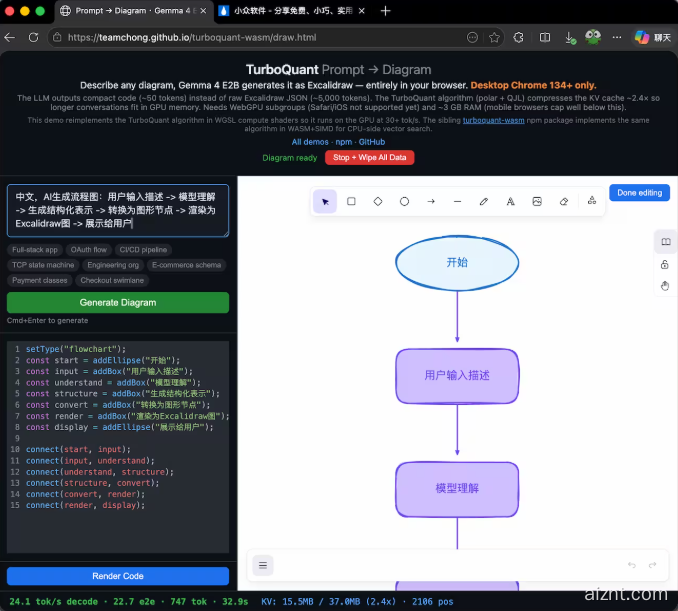Open the Excalidraw hamburger menu

click(x=263, y=565)
